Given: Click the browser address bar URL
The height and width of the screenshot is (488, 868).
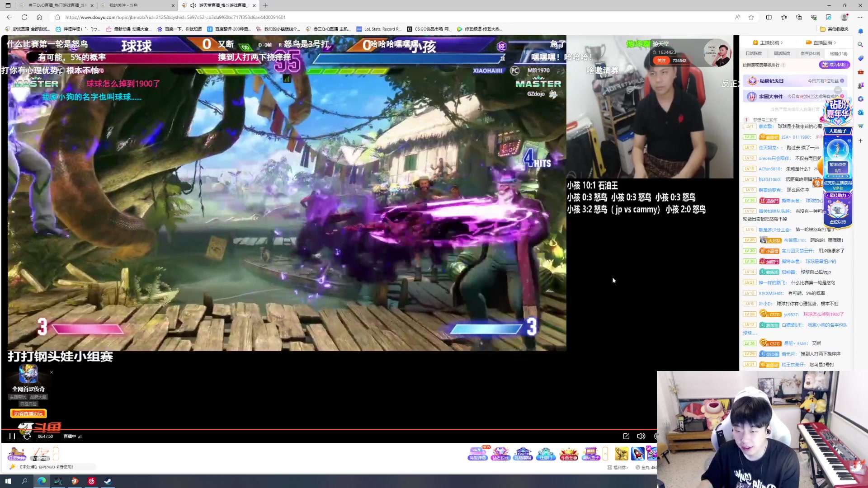Looking at the screenshot, I should coord(175,17).
